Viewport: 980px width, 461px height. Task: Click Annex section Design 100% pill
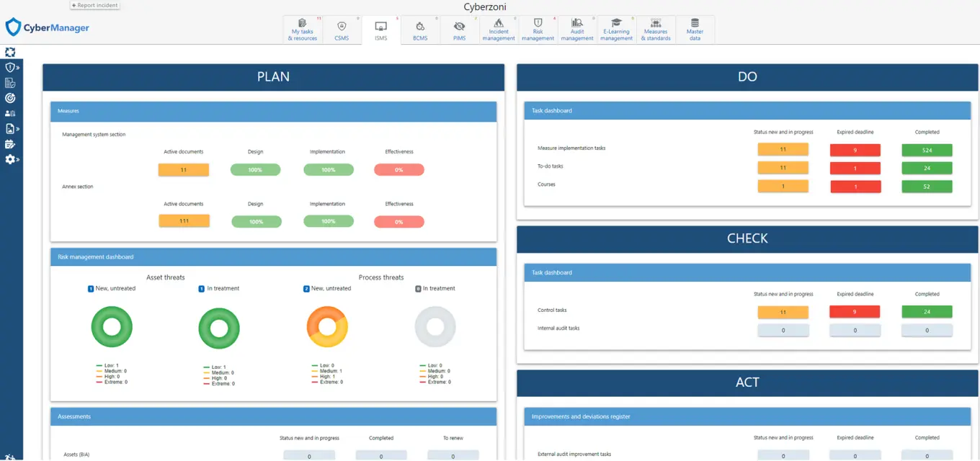click(x=256, y=221)
